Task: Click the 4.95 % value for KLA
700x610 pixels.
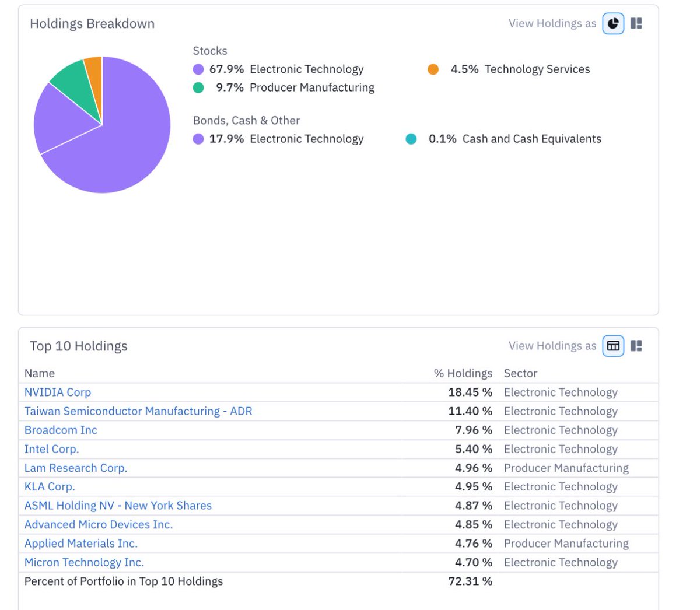Action: point(474,486)
